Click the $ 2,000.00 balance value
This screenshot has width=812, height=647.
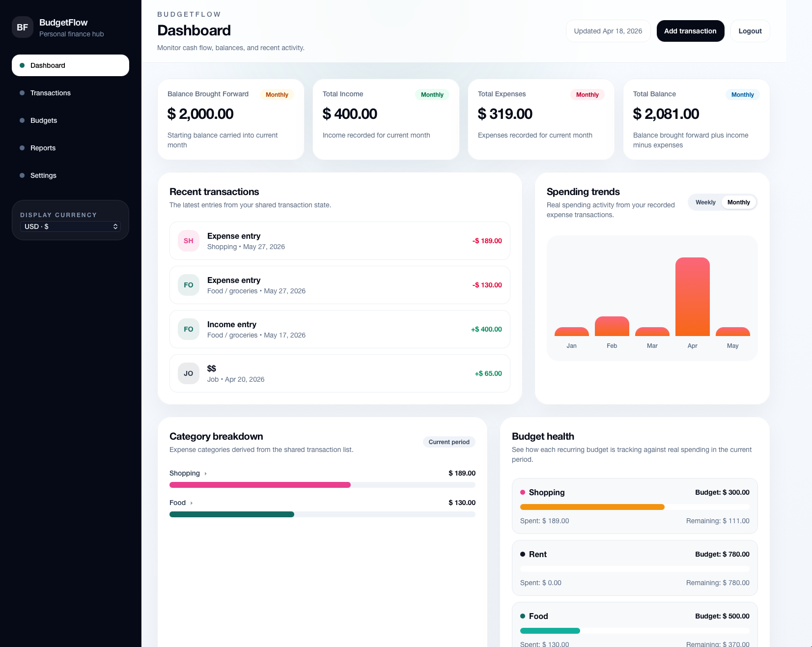click(x=200, y=114)
